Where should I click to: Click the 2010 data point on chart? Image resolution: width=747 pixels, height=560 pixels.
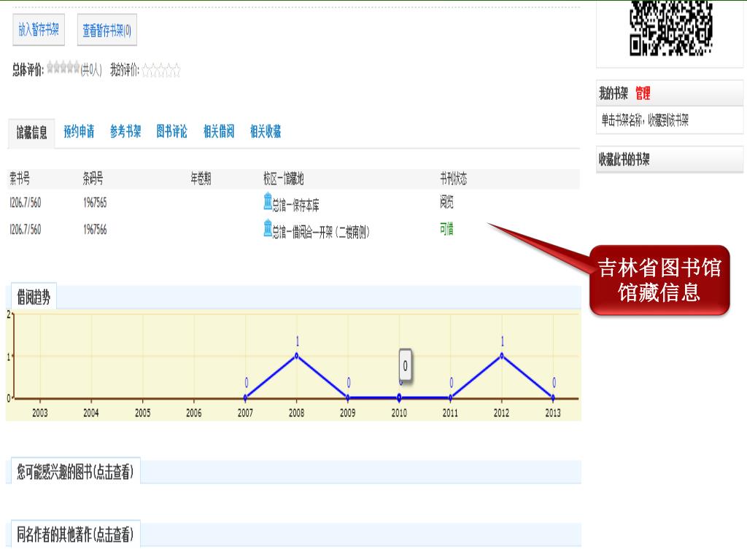click(x=399, y=397)
